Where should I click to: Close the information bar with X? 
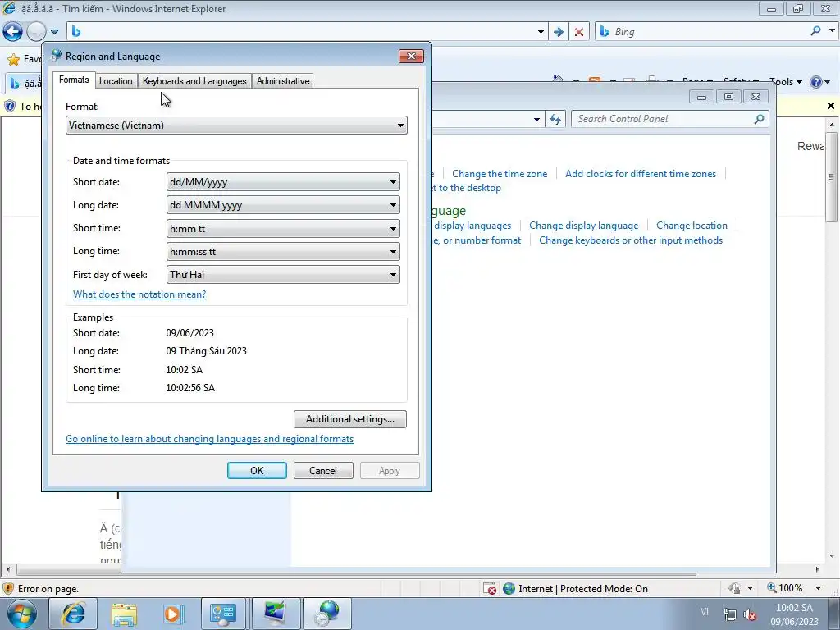831,106
